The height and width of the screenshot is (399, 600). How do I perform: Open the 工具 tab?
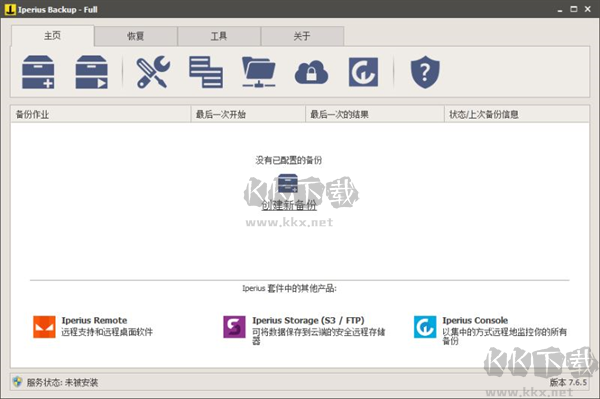219,36
